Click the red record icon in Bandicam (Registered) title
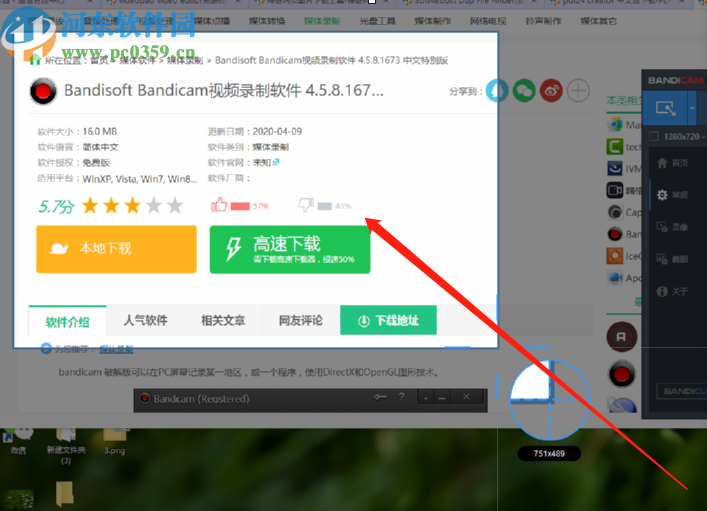 pos(145,398)
